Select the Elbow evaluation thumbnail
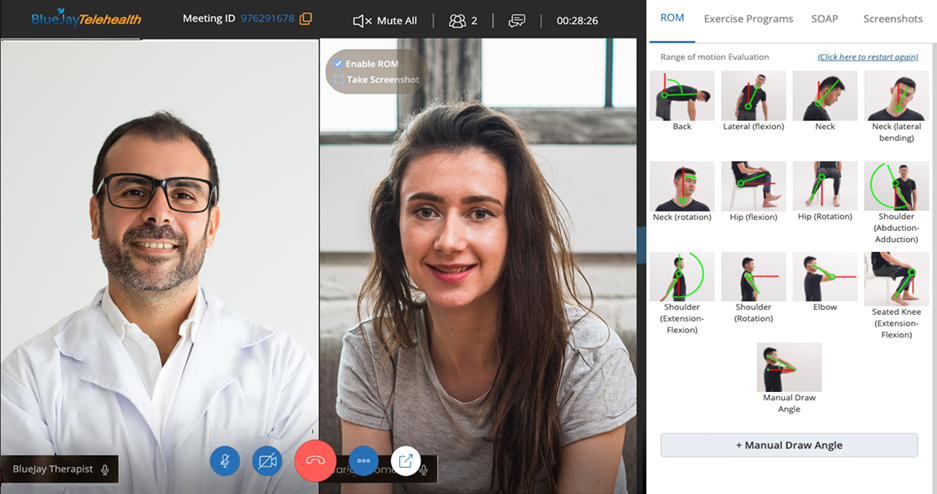 point(825,277)
